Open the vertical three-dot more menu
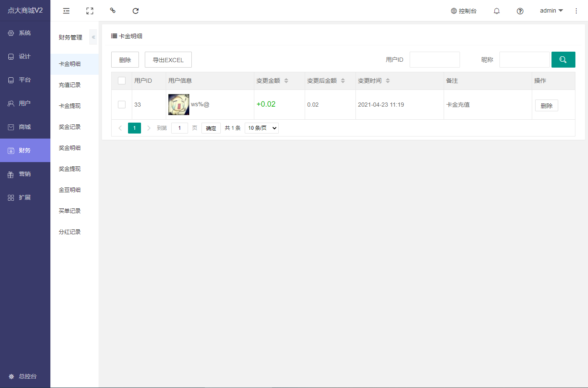The image size is (588, 388). point(576,11)
